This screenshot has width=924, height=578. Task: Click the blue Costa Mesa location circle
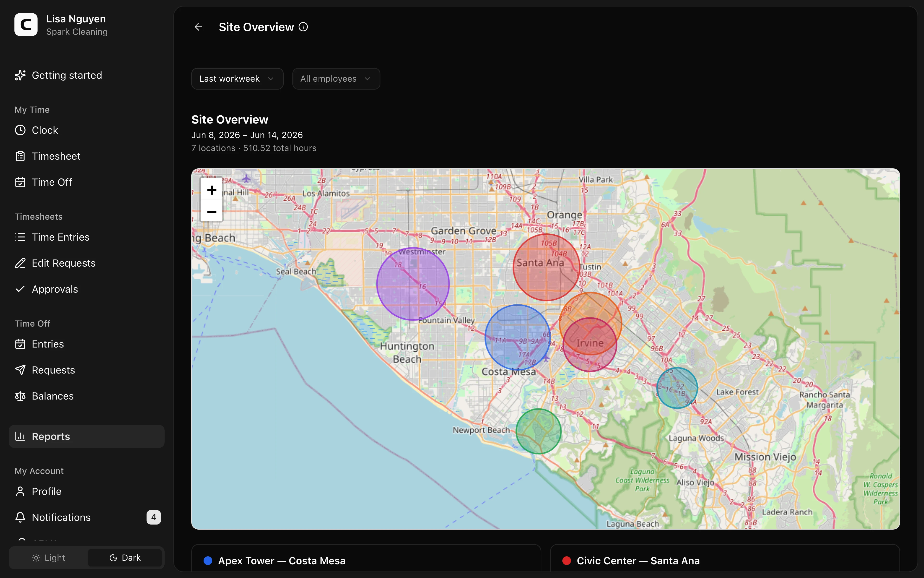(517, 337)
